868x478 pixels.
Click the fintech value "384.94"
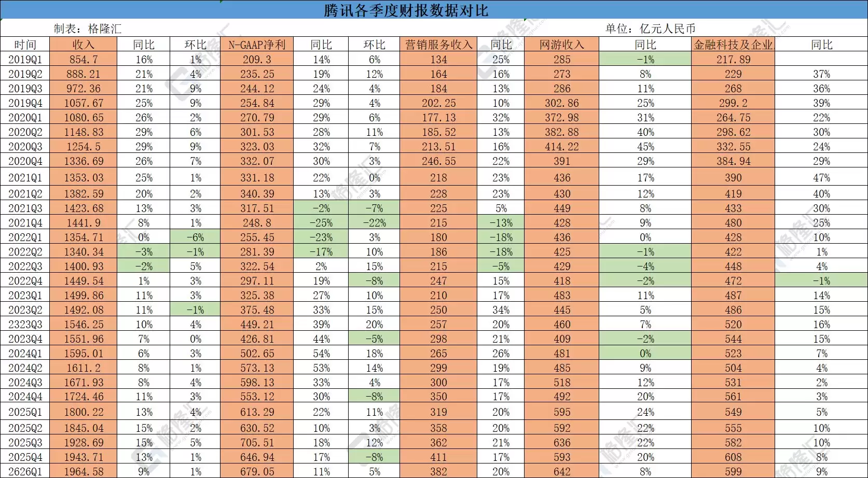[x=733, y=161]
